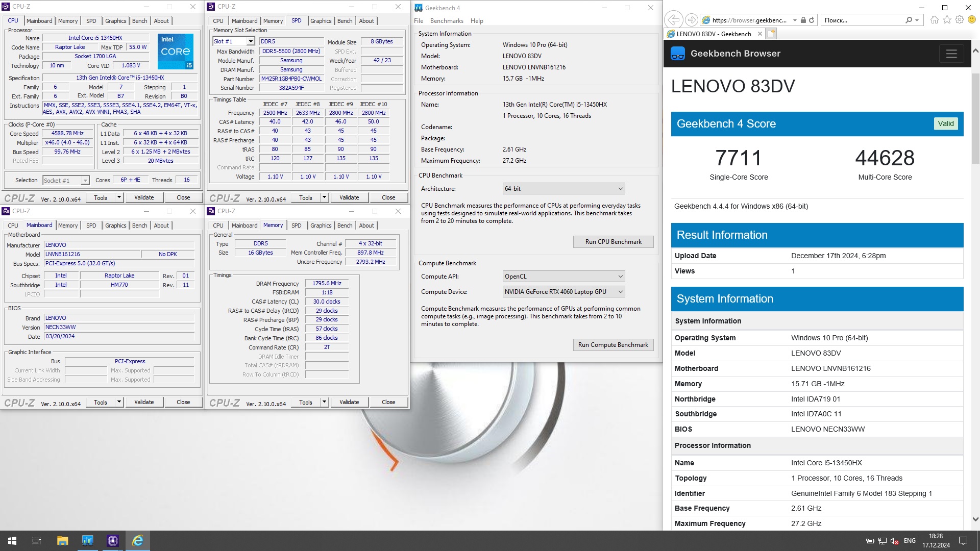Click Tools in the Mainboard tab window
This screenshot has width=980, height=551.
pyautogui.click(x=101, y=402)
